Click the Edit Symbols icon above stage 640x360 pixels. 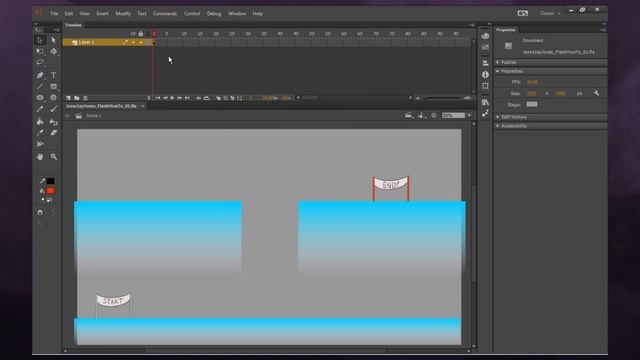422,116
